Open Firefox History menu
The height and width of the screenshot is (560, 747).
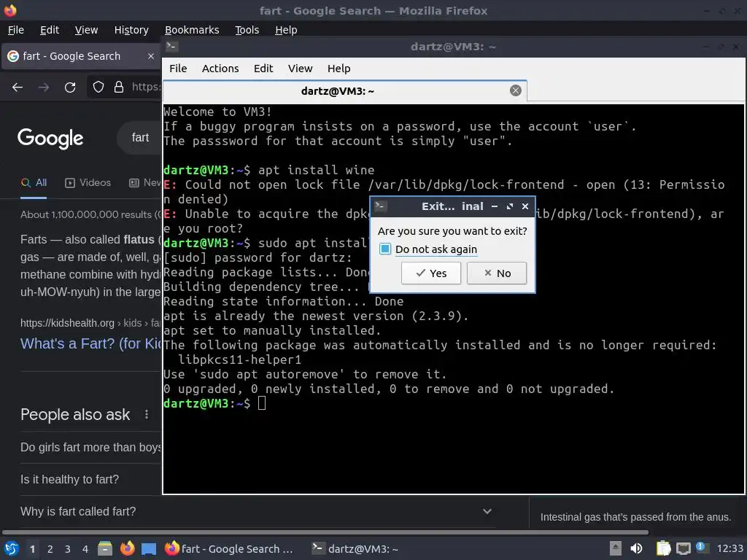131,30
